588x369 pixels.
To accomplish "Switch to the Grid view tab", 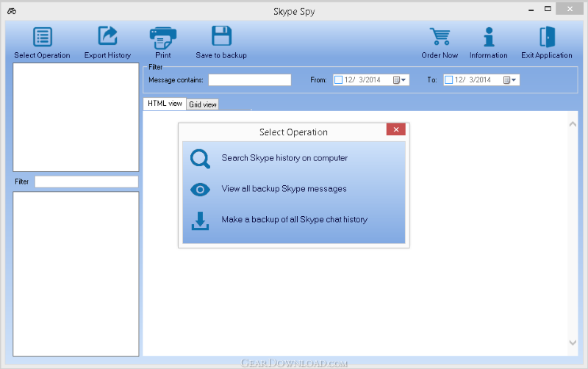I will click(203, 104).
